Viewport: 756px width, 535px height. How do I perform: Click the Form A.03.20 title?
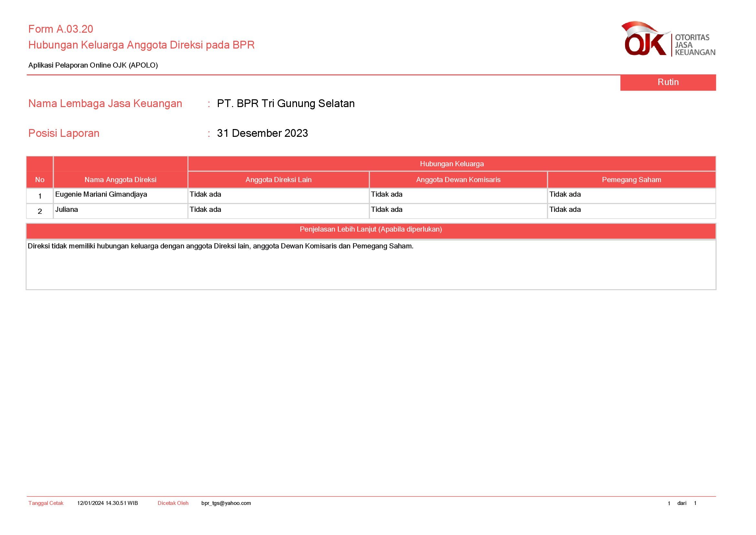[x=60, y=29]
